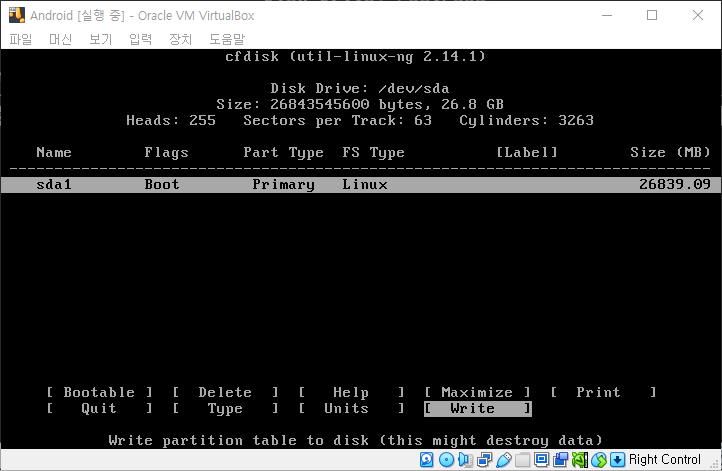This screenshot has width=722, height=471.
Task: Click the USB devices status icon
Action: [504, 459]
